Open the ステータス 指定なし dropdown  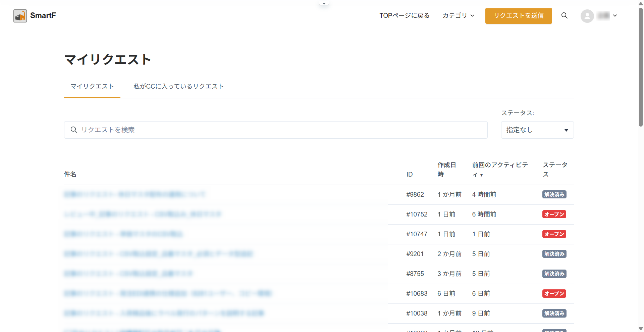[x=537, y=130]
